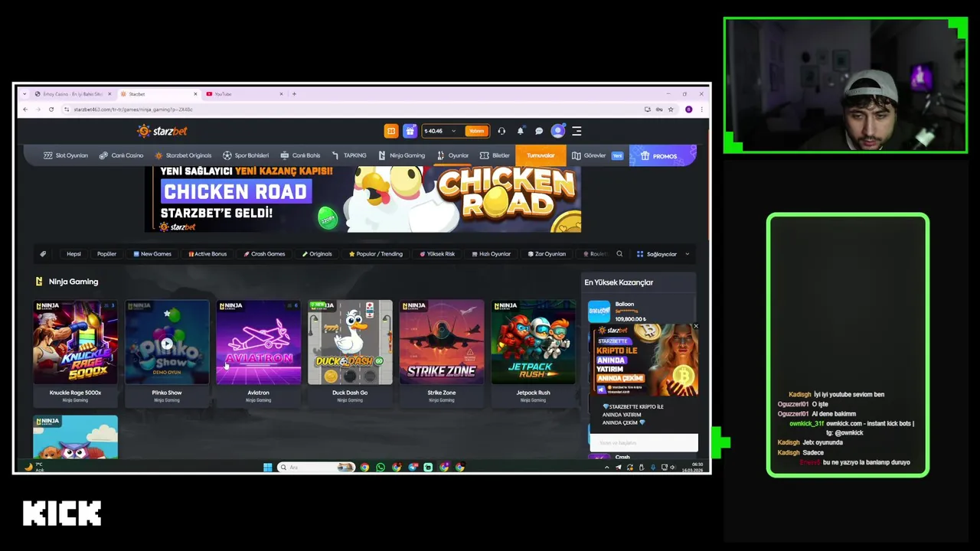Expand the balance 40.46 dropdown
The width and height of the screenshot is (980, 551).
pos(453,131)
